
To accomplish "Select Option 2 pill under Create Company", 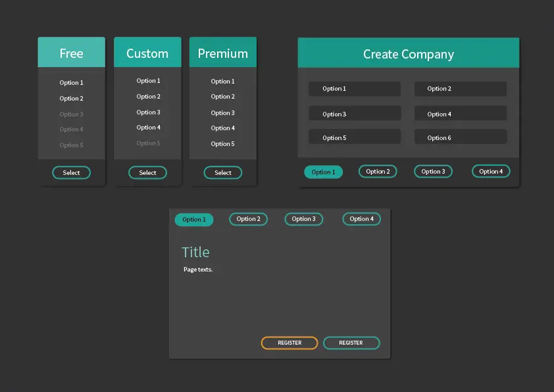I will pos(378,172).
